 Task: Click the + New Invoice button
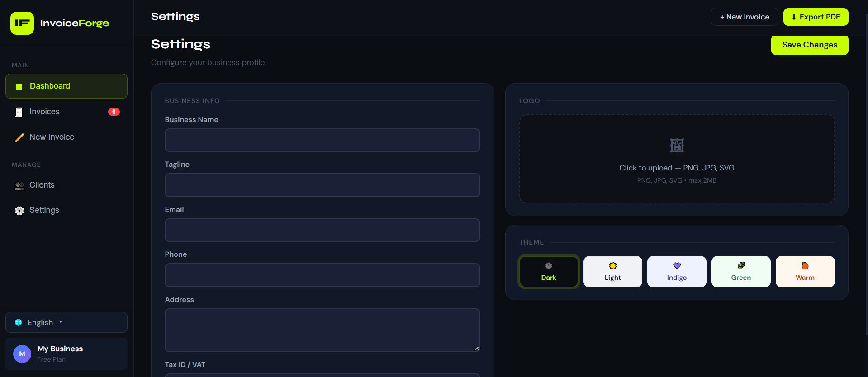point(745,17)
